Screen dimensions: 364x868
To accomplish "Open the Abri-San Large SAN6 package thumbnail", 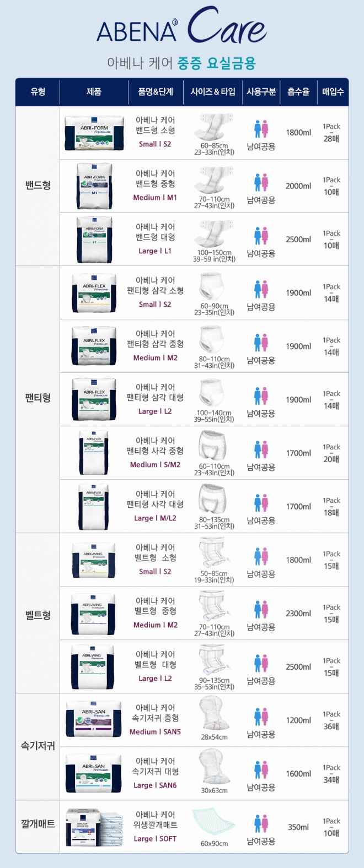I will (94, 773).
